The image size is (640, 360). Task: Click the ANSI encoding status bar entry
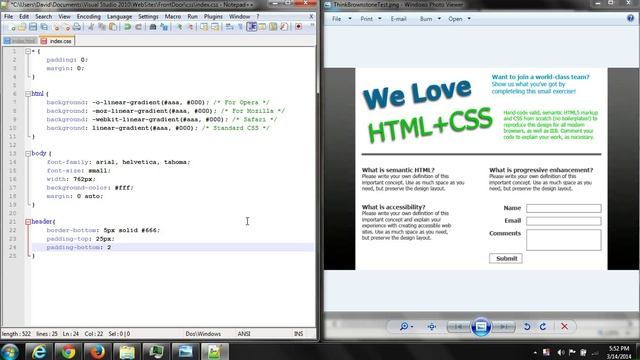coord(244,334)
